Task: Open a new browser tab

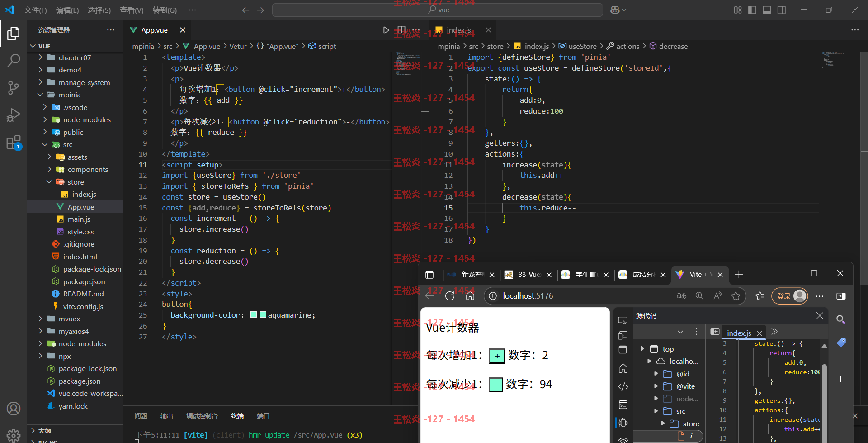Action: [x=739, y=275]
